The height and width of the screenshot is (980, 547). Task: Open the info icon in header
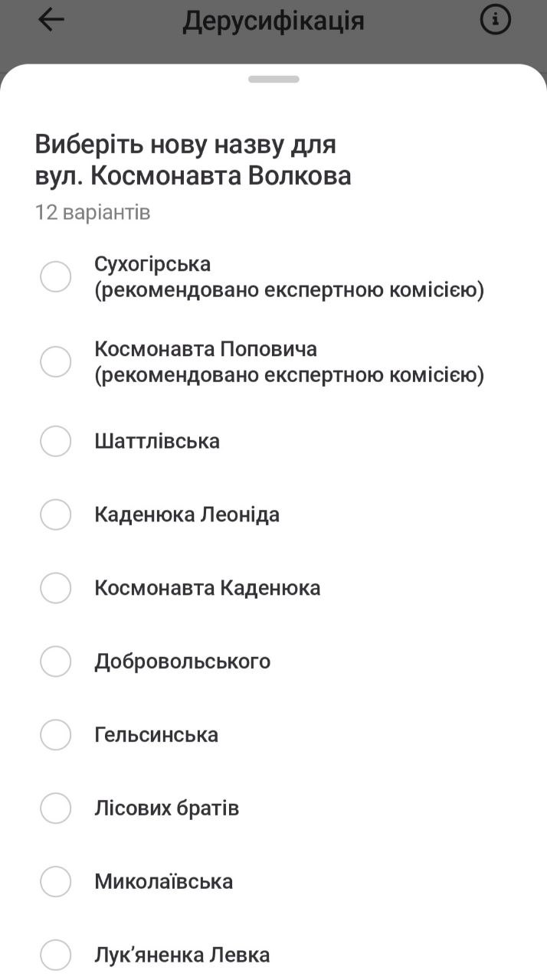[x=495, y=21]
